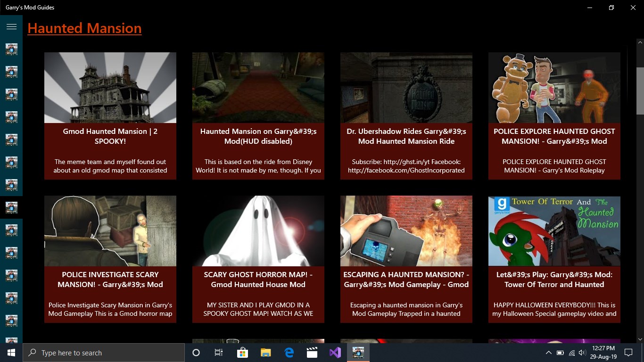Open the Action Center notifications icon
The width and height of the screenshot is (644, 362).
coord(628,353)
